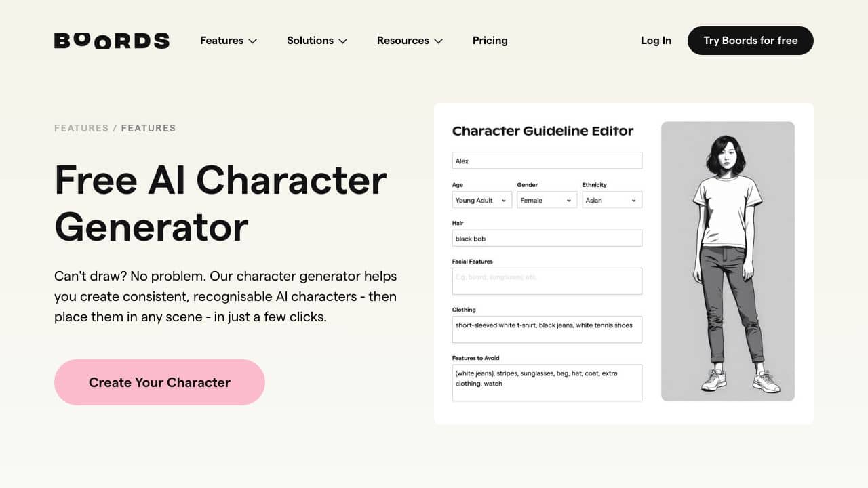This screenshot has width=868, height=488.
Task: Click the Hair field containing black bob
Action: [547, 238]
